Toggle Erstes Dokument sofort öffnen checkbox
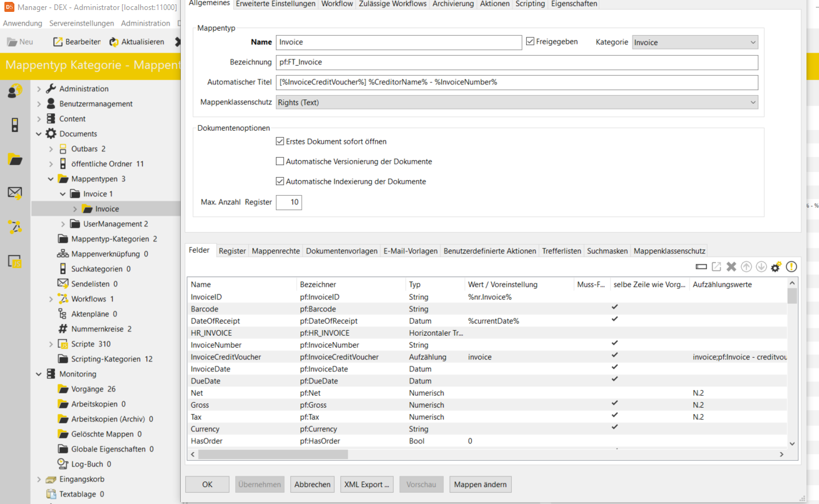819x504 pixels. pos(280,142)
